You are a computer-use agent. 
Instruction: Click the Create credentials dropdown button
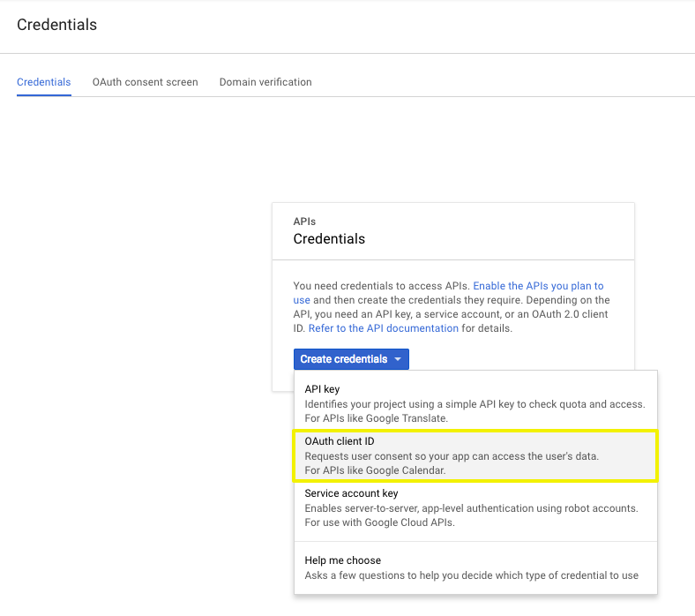coord(351,359)
